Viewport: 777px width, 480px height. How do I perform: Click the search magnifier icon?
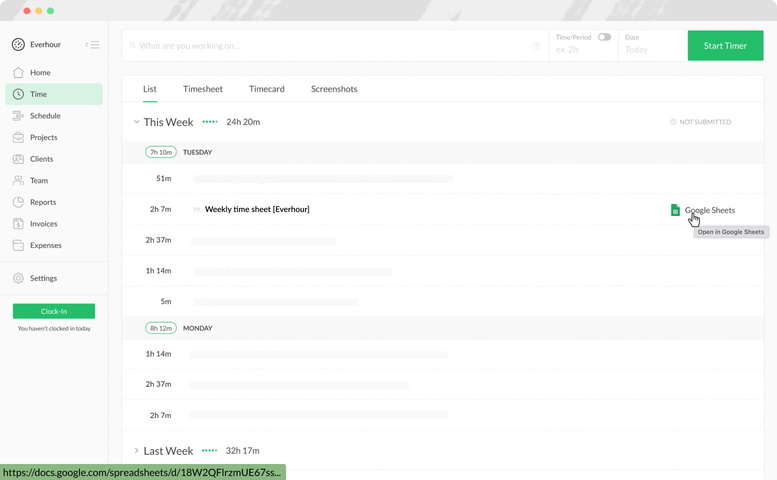(x=133, y=46)
